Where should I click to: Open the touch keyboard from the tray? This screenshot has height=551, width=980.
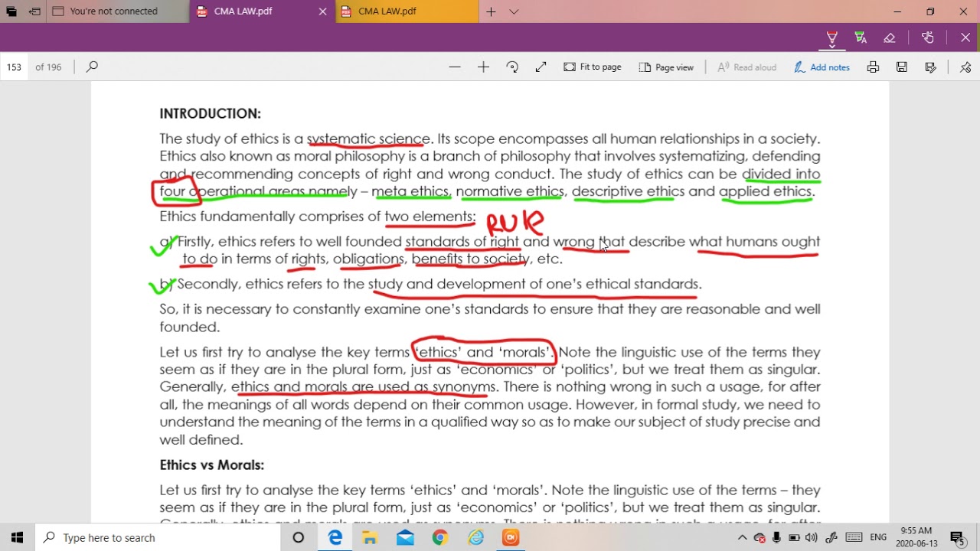(854, 537)
